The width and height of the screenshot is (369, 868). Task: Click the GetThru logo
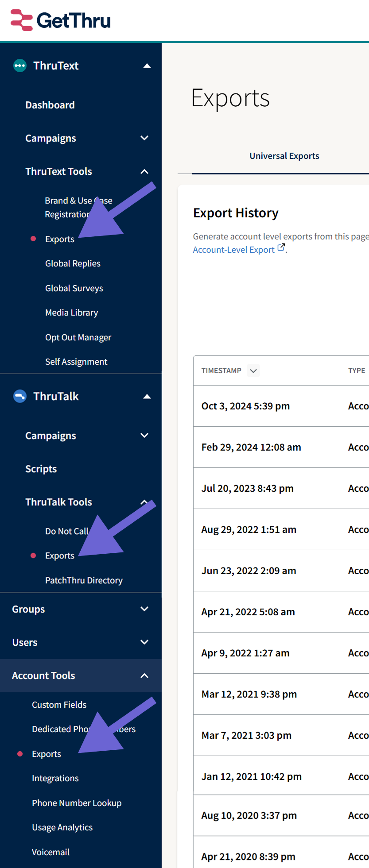61,20
